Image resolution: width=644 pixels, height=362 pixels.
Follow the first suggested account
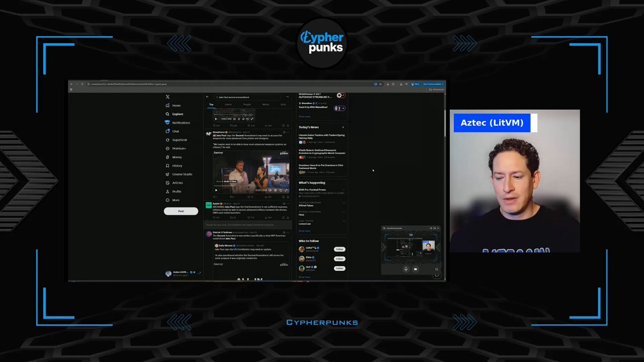pos(339,249)
